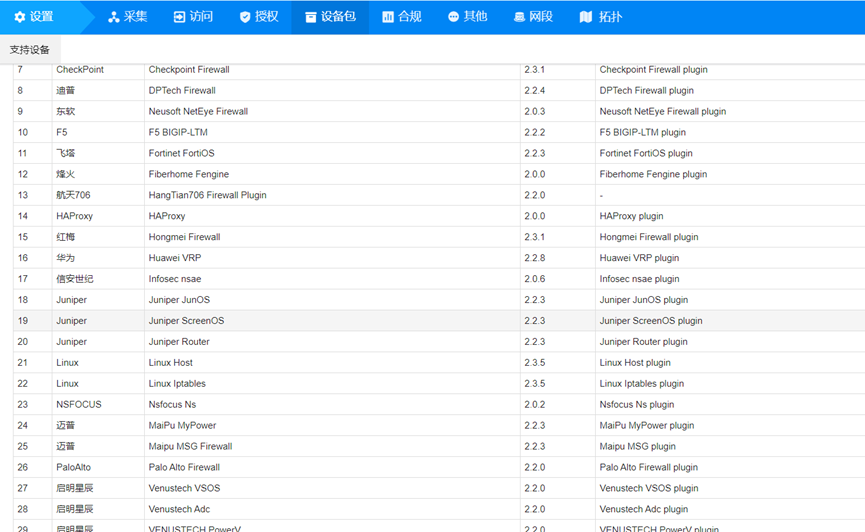Open the 授权 menu label
Viewport: 865px width, 532px height.
coord(266,17)
